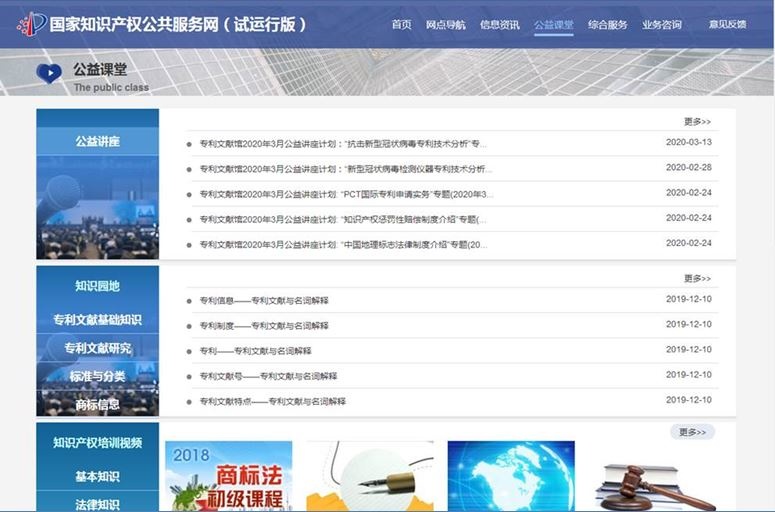Open the lecture on 知识产权惩罚性赔偿制度介绍
The width and height of the screenshot is (775, 512).
[343, 219]
